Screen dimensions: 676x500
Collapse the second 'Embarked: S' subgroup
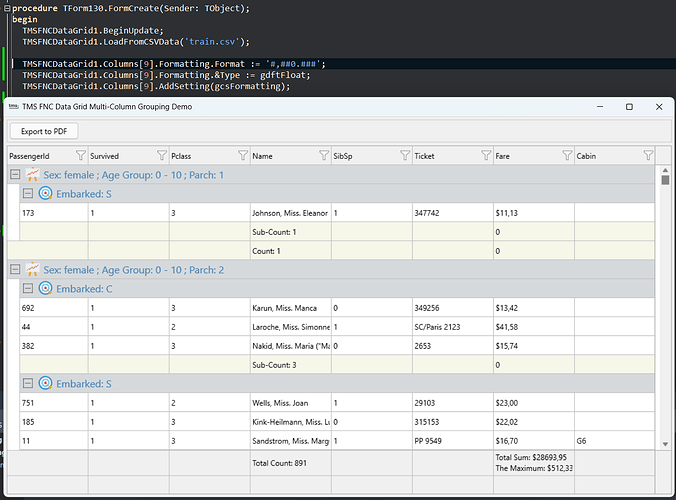28,383
